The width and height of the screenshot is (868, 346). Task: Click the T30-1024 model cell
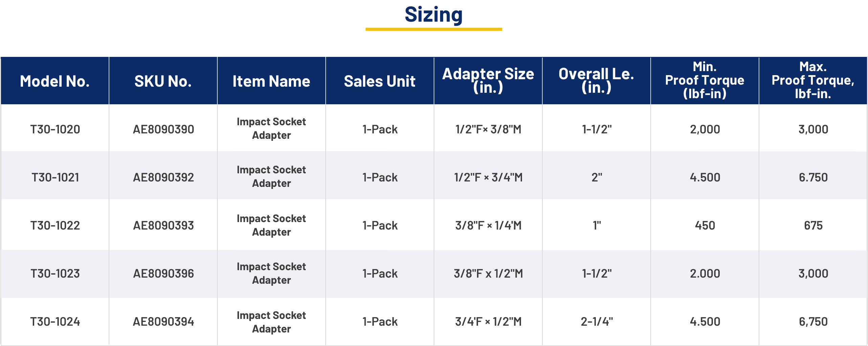[x=55, y=322]
